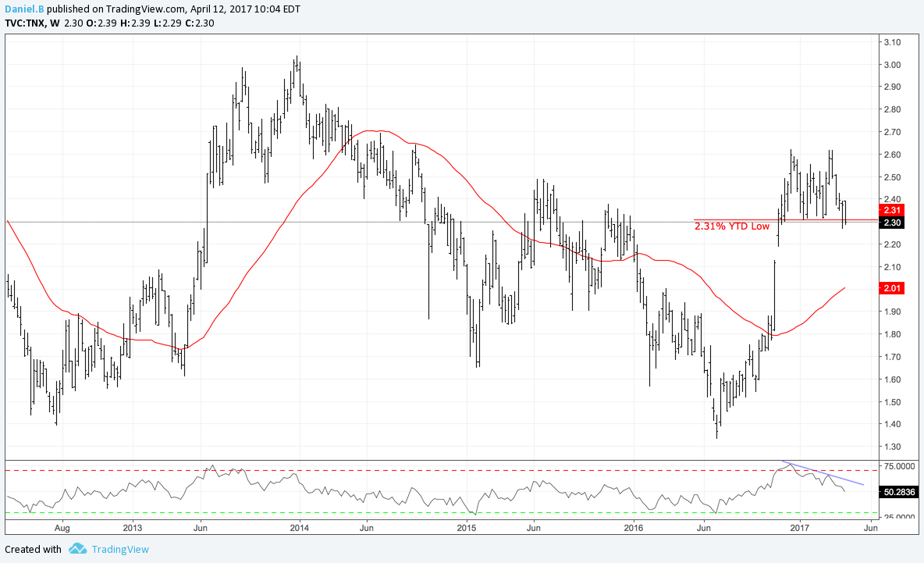Click the 1.50 price axis label
This screenshot has height=563, width=924.
click(891, 402)
